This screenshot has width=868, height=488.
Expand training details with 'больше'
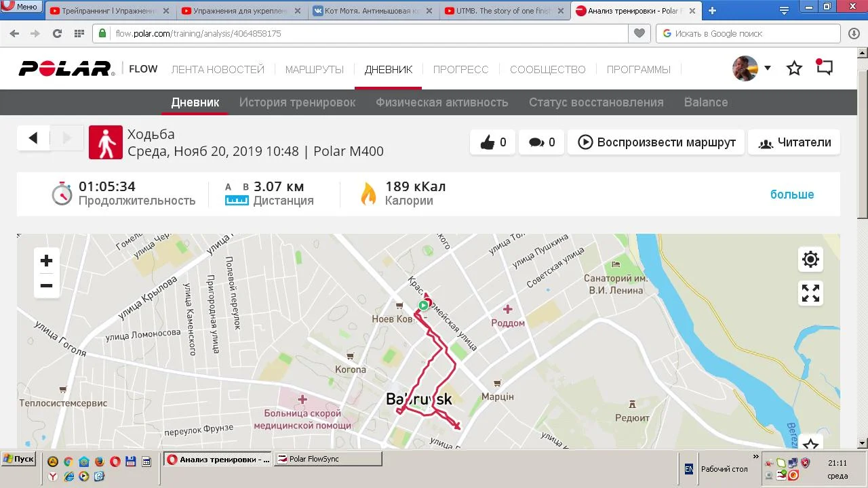[791, 195]
